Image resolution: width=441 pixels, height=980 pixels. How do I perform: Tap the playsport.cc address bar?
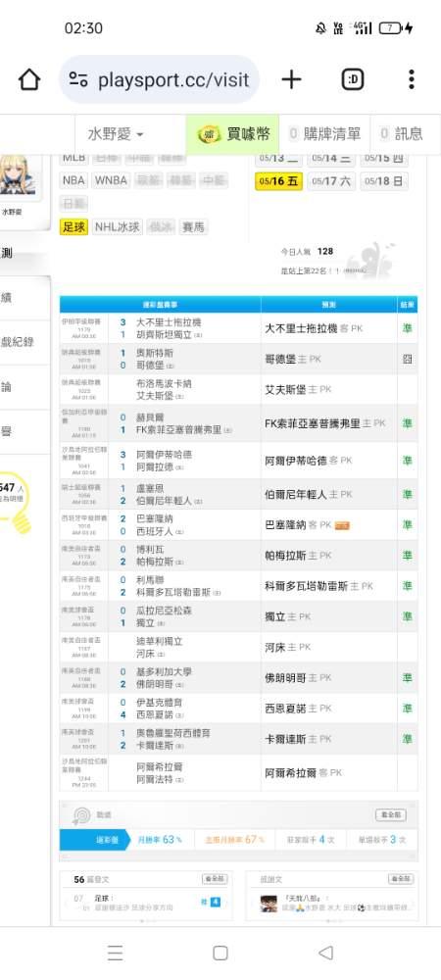(160, 79)
